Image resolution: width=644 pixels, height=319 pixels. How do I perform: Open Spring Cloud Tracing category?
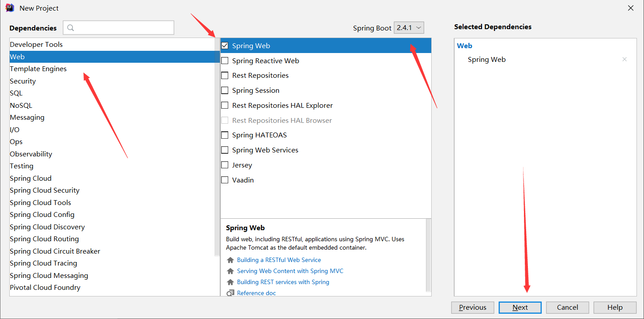click(112, 263)
